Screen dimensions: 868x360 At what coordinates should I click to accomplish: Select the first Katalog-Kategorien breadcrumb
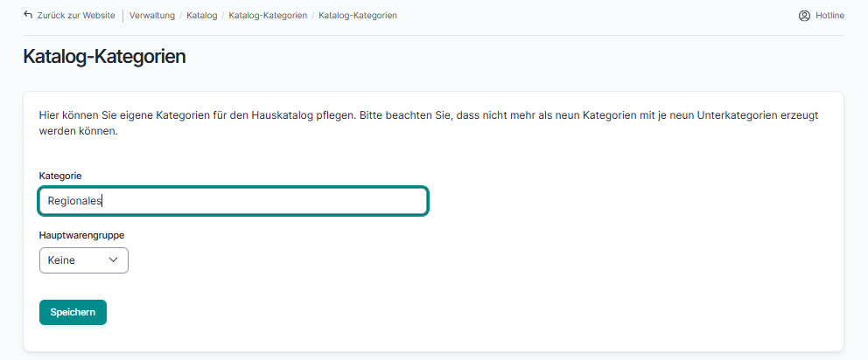[268, 16]
